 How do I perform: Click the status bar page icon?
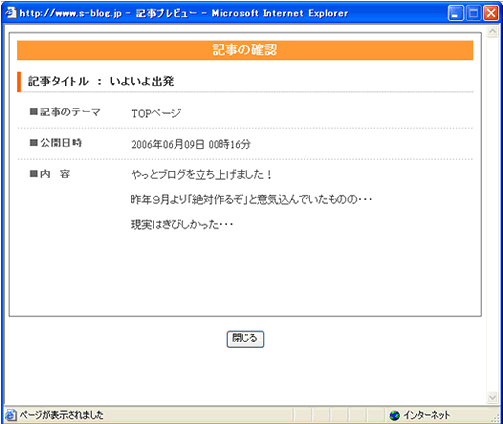[10, 415]
